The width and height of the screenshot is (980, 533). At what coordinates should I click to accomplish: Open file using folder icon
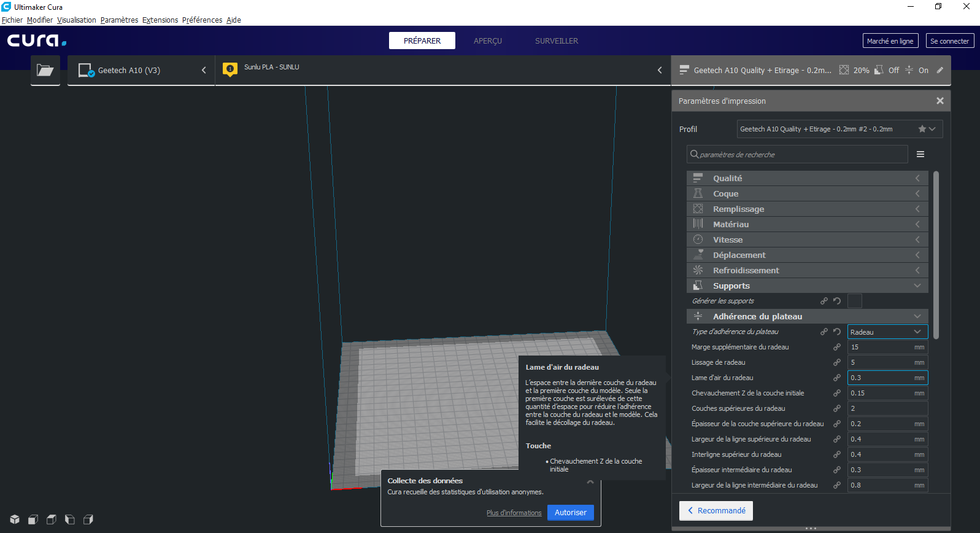(45, 70)
